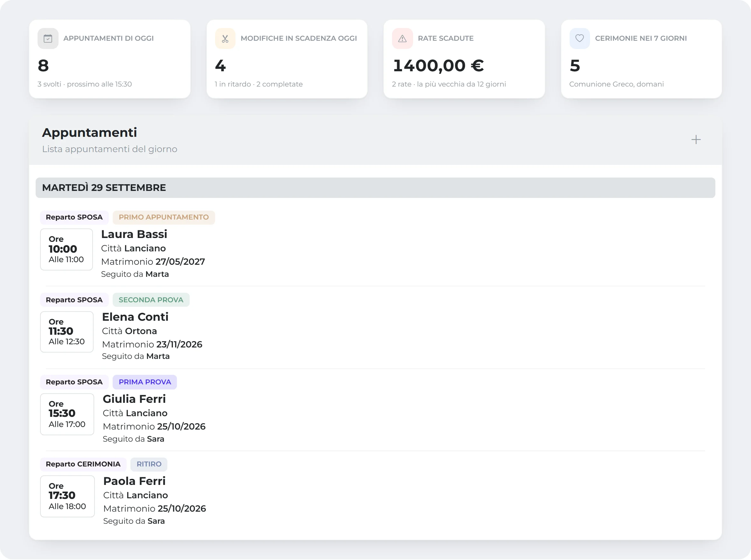Open the Rate scadute 1400,00 € card
Image resolution: width=751 pixels, height=560 pixels.
pos(464,59)
